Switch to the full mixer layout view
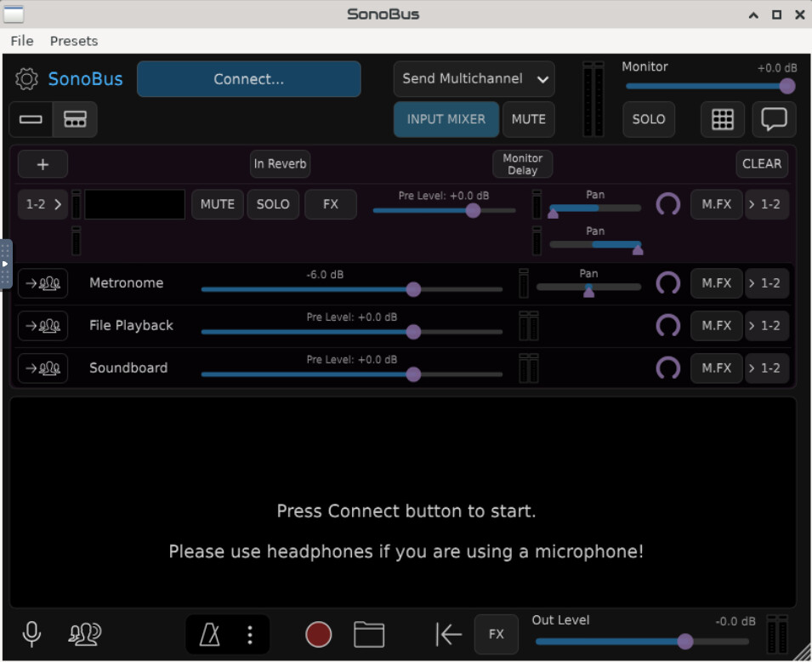812x662 pixels. [x=75, y=120]
